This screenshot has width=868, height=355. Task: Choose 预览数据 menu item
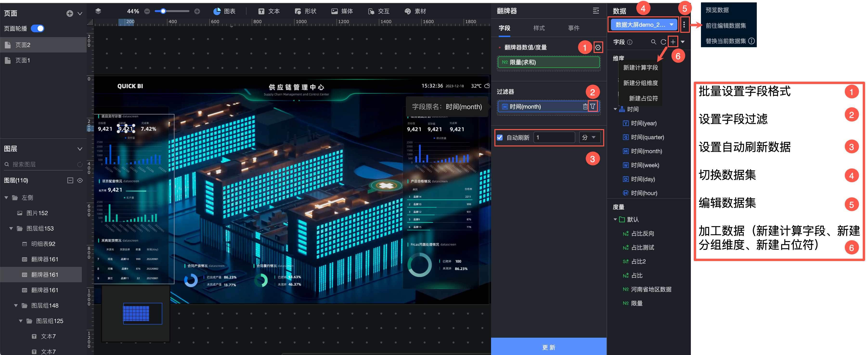(x=717, y=10)
